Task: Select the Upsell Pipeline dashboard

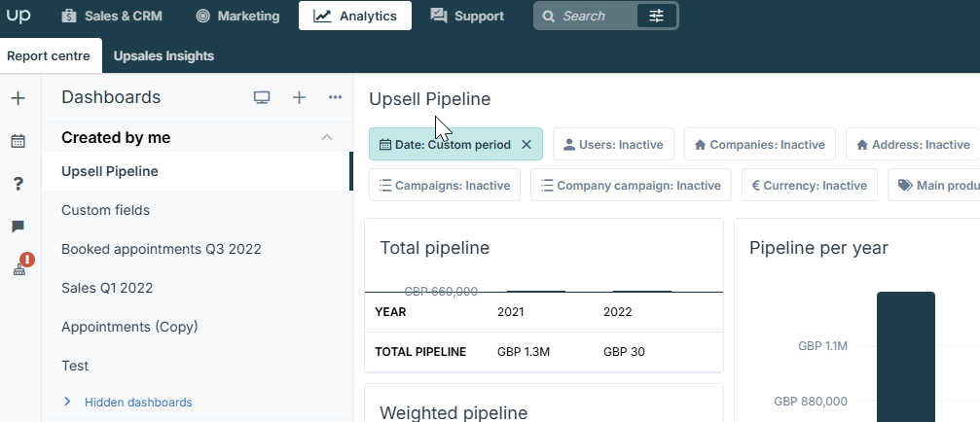Action: click(197, 171)
